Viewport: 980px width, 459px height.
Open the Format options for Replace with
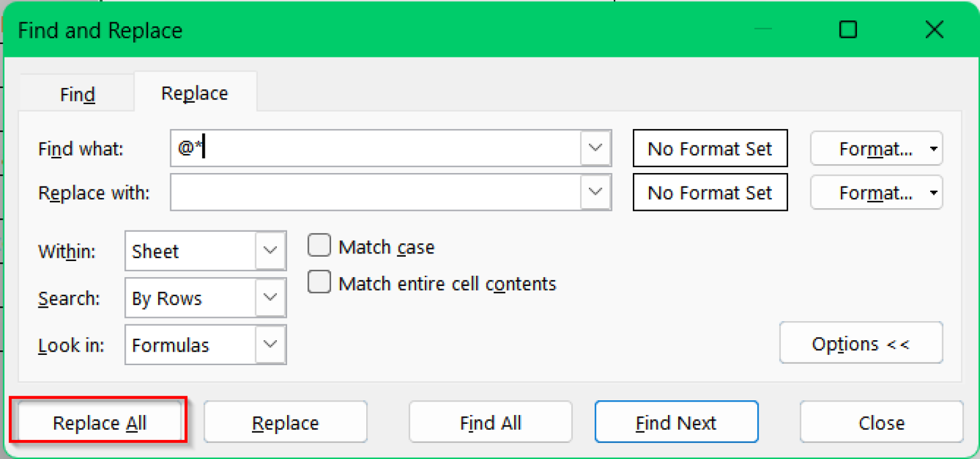(876, 192)
